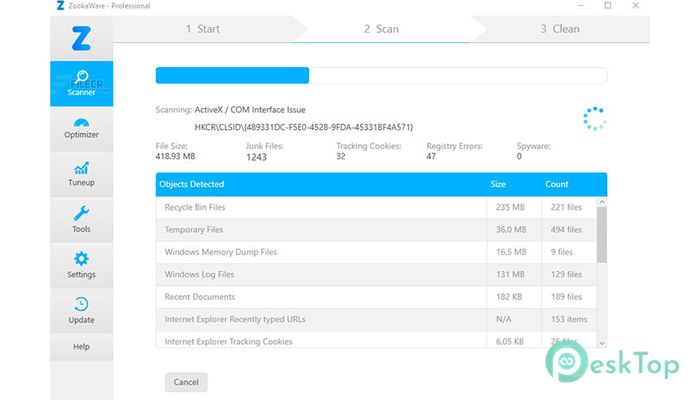Minimize the ZookaWare window
This screenshot has height=400, width=700.
point(580,6)
